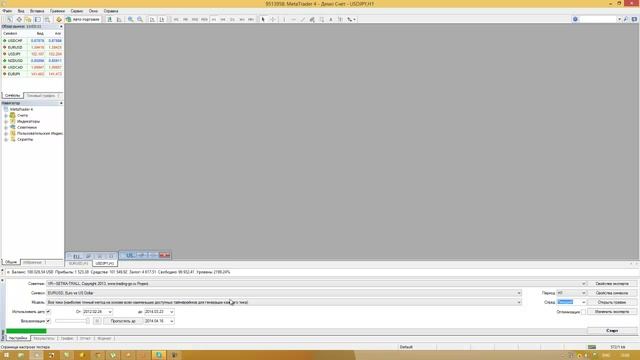640x360 pixels.
Task: Click Открыть график button
Action: [x=612, y=302]
